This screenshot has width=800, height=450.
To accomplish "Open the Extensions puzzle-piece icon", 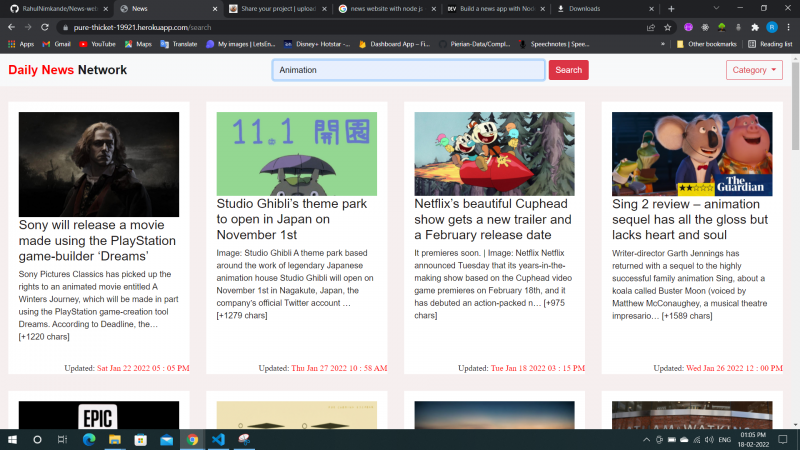I will click(x=755, y=28).
